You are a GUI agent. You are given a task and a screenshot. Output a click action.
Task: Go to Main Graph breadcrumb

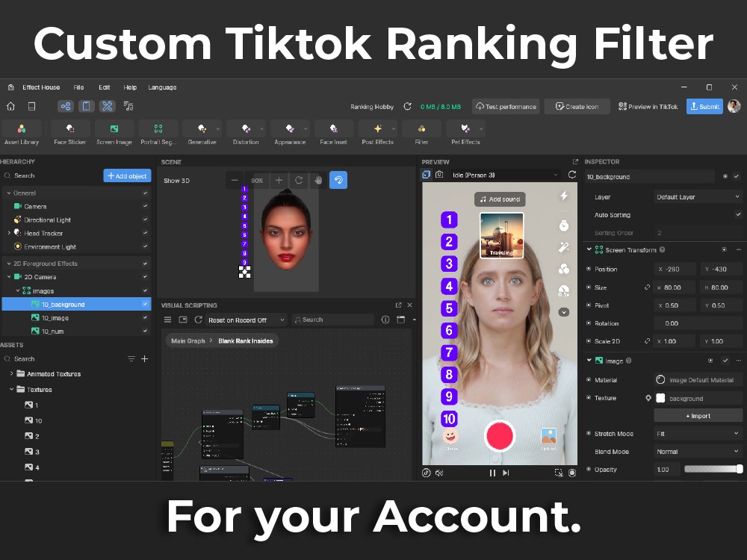[187, 341]
